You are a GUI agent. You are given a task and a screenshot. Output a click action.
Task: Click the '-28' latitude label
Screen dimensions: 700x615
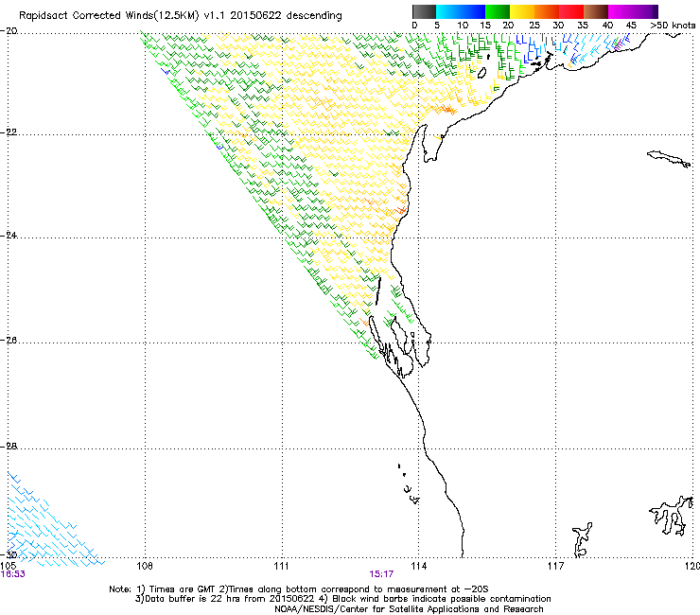(x=9, y=447)
